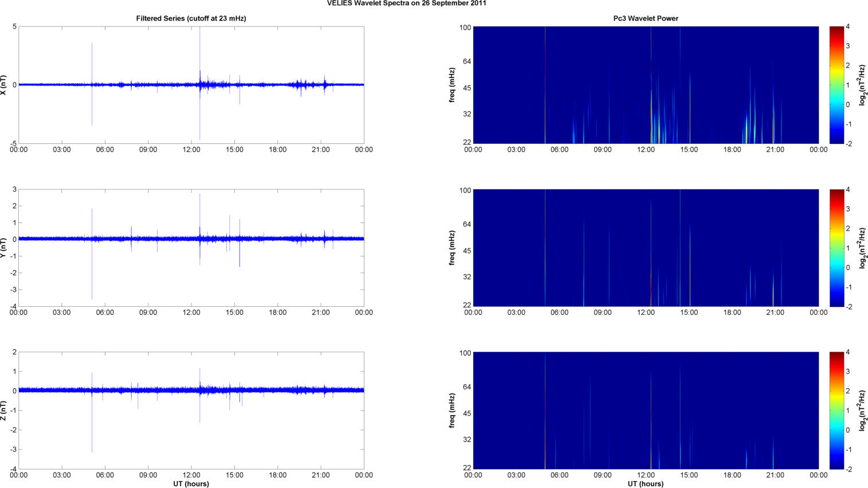Click the -5 tick on the X (nT) axis
The width and height of the screenshot is (868, 488).
pyautogui.click(x=13, y=143)
